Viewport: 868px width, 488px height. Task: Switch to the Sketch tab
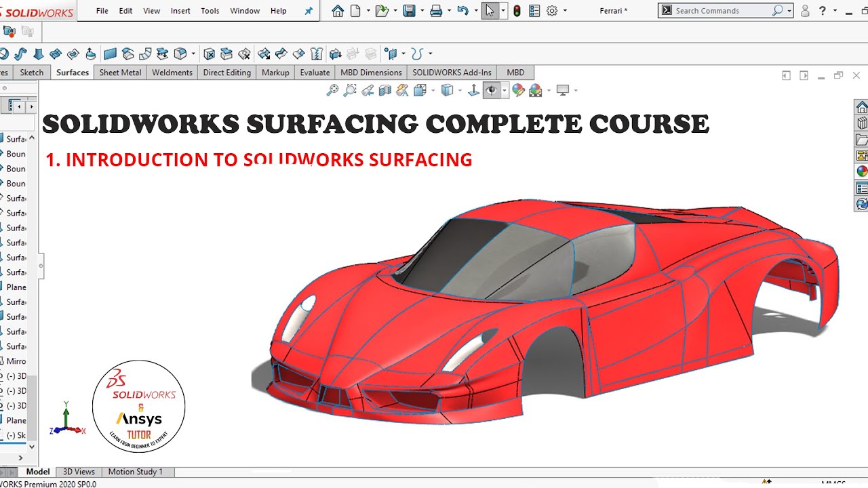pos(32,73)
